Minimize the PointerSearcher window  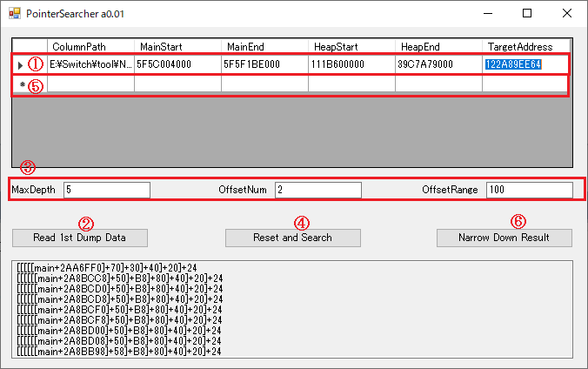coord(488,14)
